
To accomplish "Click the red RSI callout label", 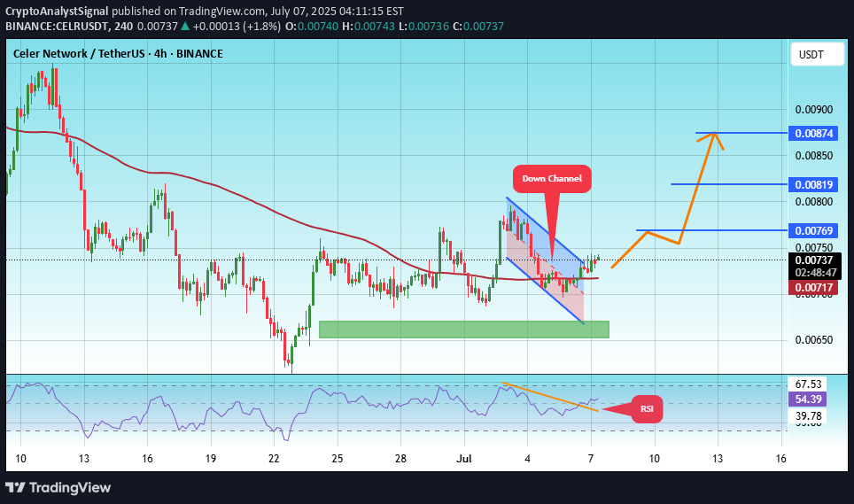I will (x=647, y=408).
